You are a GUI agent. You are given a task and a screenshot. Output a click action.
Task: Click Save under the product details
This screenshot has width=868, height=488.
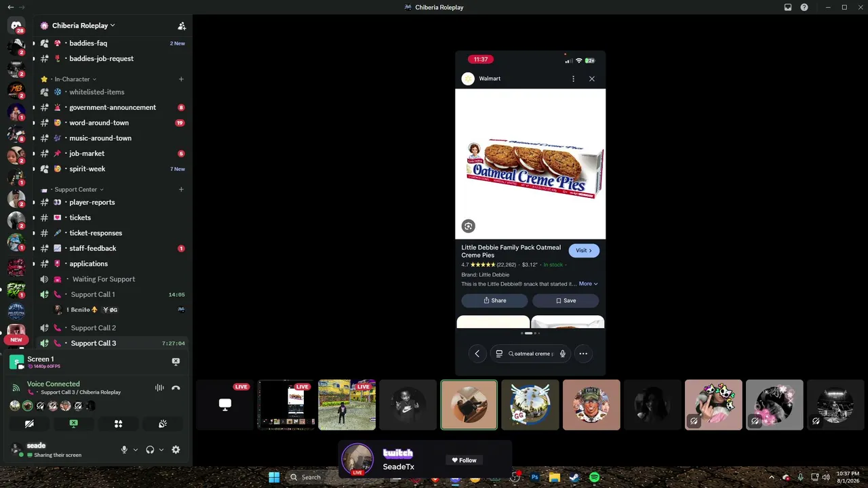pos(566,301)
